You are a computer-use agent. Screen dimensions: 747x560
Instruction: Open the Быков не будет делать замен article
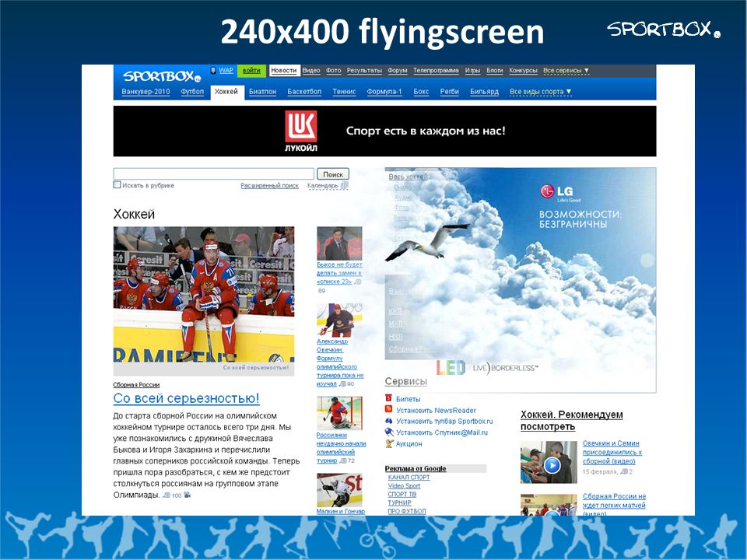click(339, 273)
